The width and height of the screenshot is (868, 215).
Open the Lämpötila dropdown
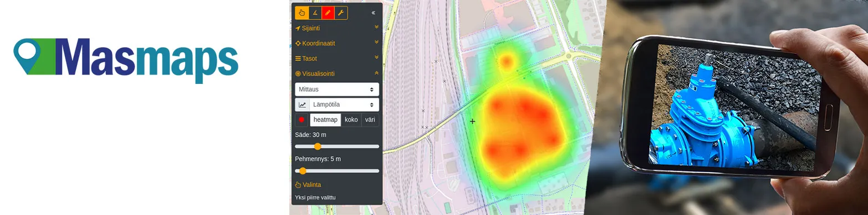pyautogui.click(x=344, y=104)
